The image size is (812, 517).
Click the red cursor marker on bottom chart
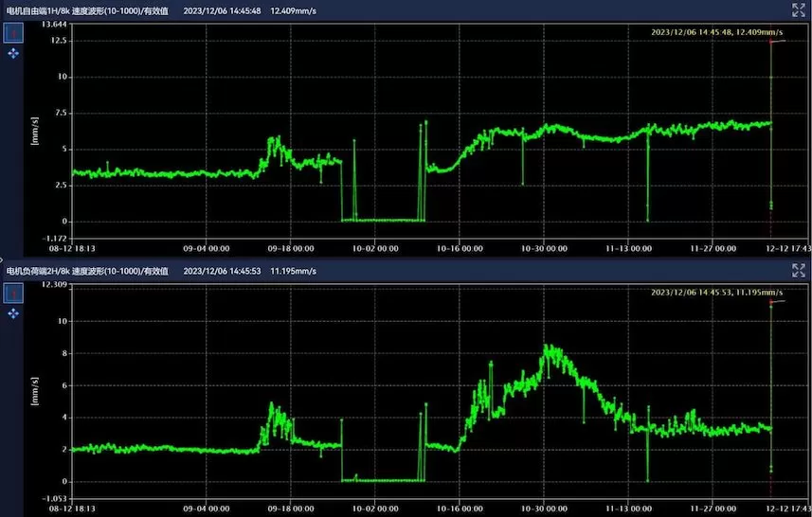pyautogui.click(x=776, y=301)
